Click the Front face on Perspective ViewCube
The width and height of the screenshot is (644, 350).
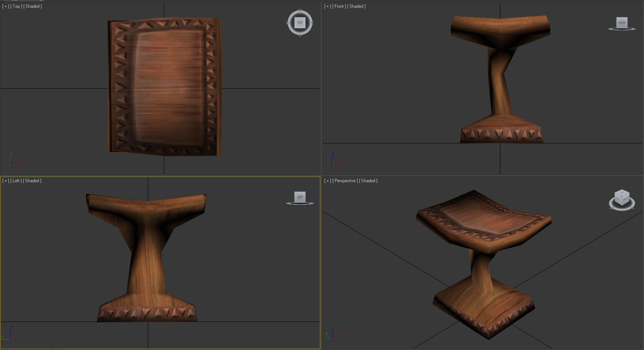click(x=625, y=200)
